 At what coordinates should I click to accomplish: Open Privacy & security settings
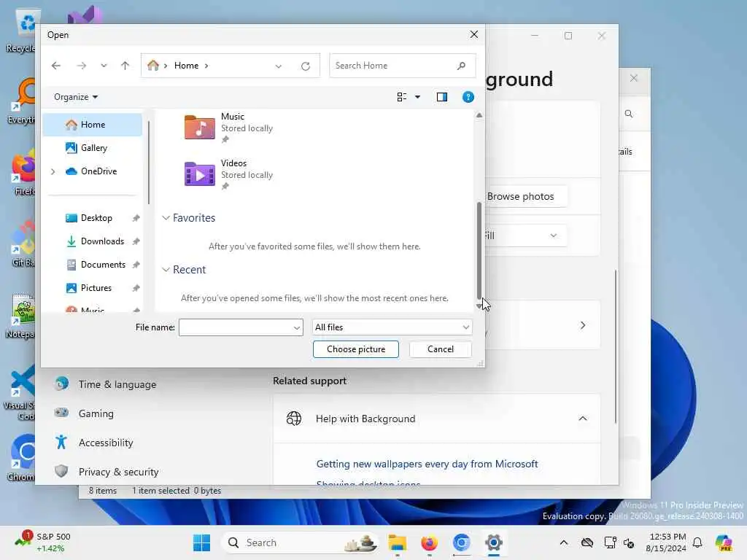pyautogui.click(x=118, y=472)
